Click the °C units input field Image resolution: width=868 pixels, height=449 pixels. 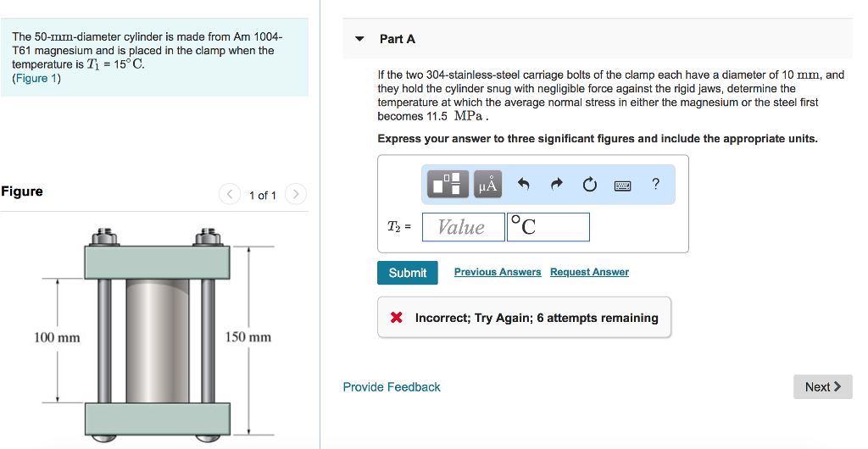tap(548, 227)
